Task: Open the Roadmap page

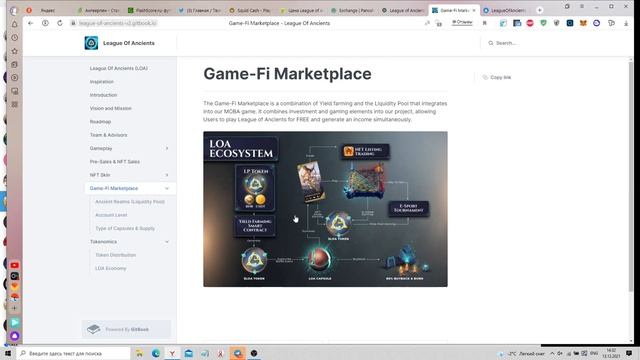Action: pyautogui.click(x=100, y=122)
